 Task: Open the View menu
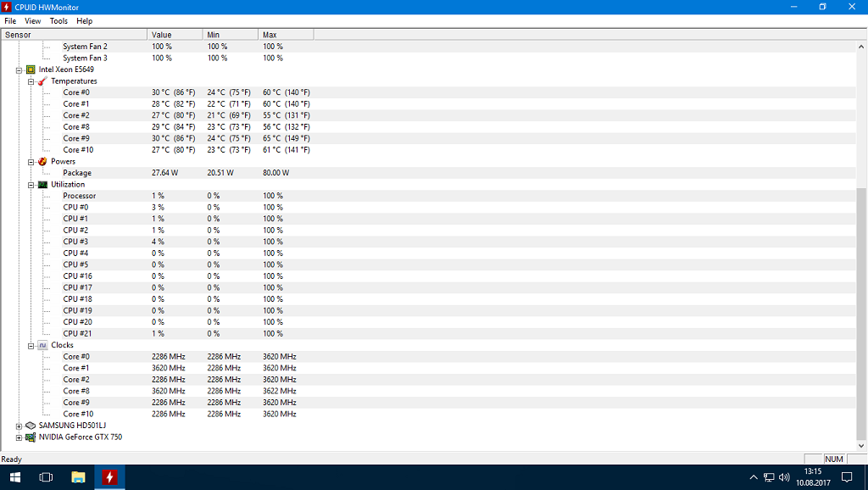33,21
